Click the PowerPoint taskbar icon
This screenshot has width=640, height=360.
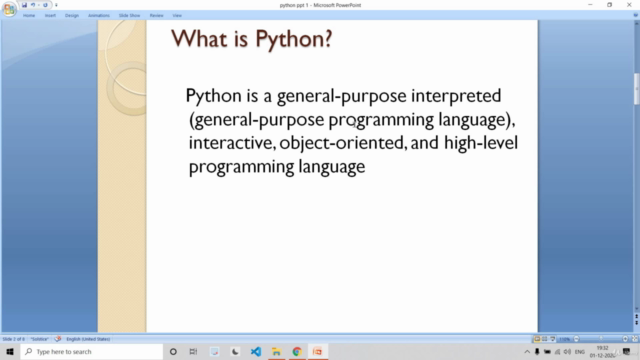coord(318,351)
